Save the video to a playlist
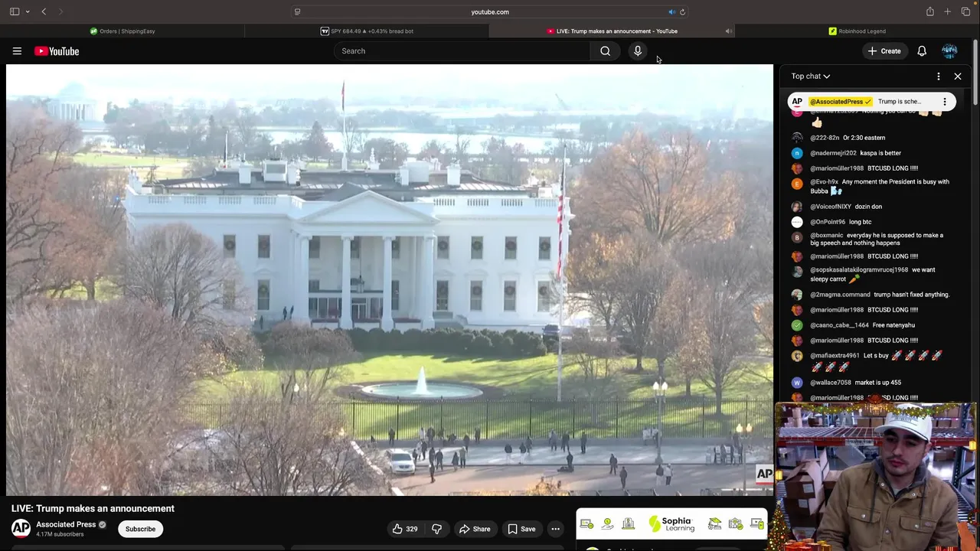 (x=521, y=529)
